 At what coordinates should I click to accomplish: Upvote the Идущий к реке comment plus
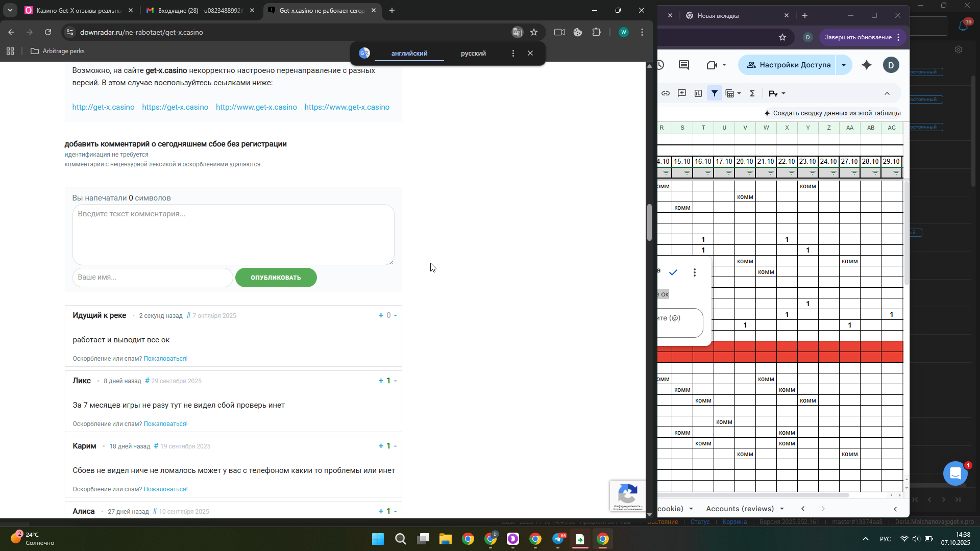pyautogui.click(x=381, y=315)
